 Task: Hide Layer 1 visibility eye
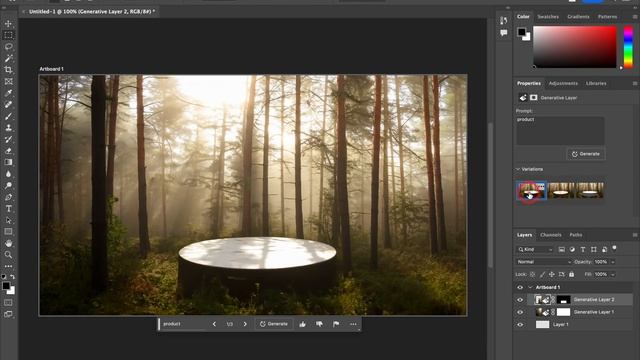[520, 325]
